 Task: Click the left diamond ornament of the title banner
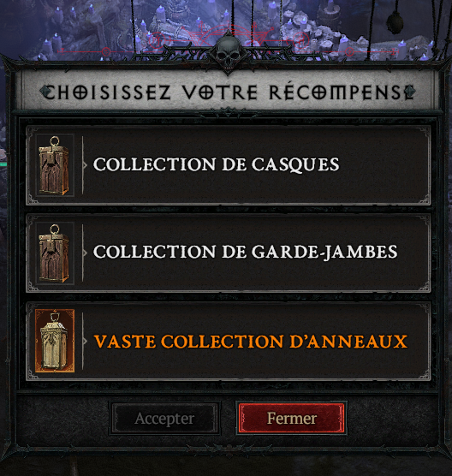click(46, 92)
